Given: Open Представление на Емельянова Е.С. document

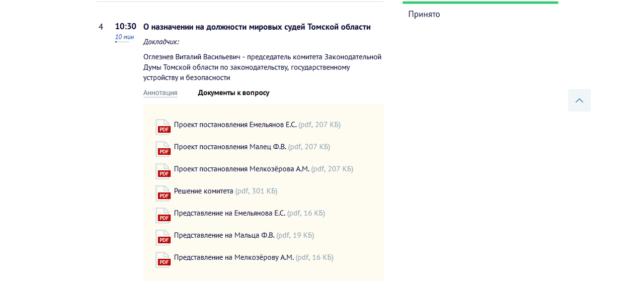Looking at the screenshot, I should (229, 213).
